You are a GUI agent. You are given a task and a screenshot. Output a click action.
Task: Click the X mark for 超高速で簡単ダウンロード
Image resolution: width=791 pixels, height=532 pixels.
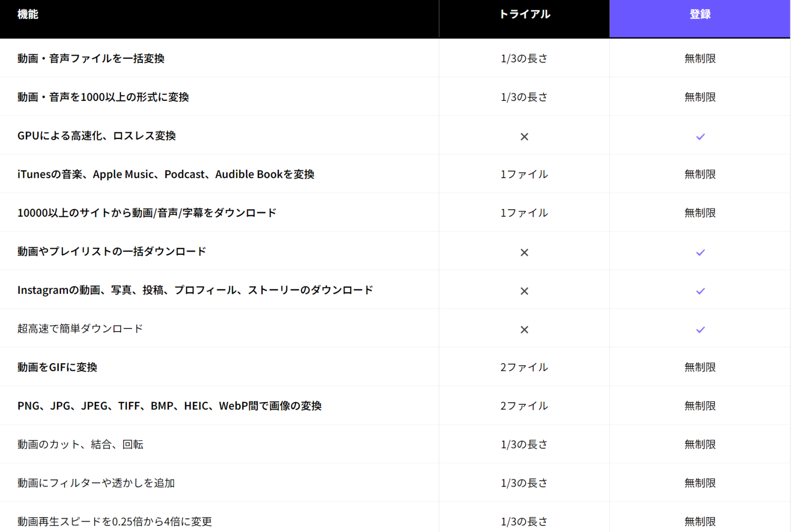[x=524, y=330]
